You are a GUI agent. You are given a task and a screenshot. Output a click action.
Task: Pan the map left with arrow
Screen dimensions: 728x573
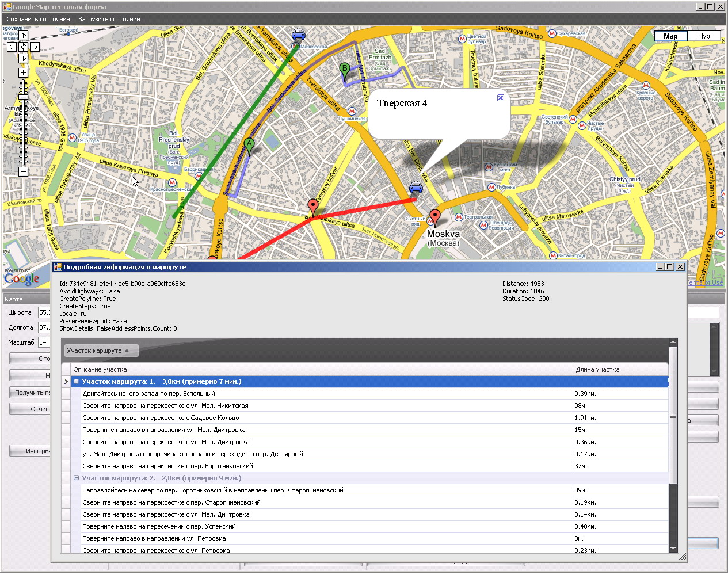point(12,47)
